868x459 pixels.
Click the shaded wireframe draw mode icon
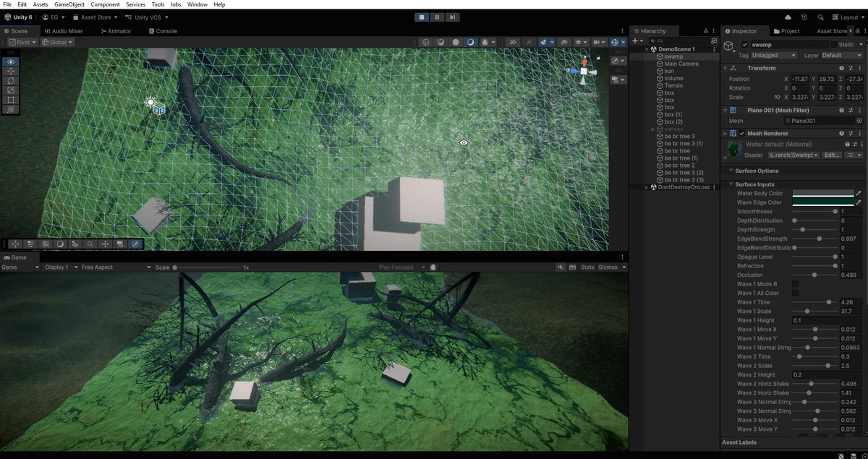[x=441, y=42]
